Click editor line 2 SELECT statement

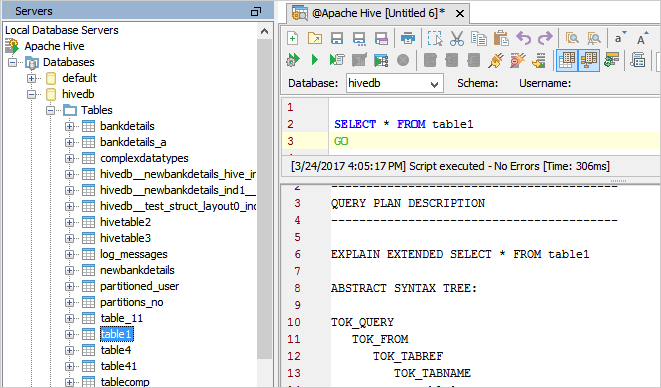403,124
